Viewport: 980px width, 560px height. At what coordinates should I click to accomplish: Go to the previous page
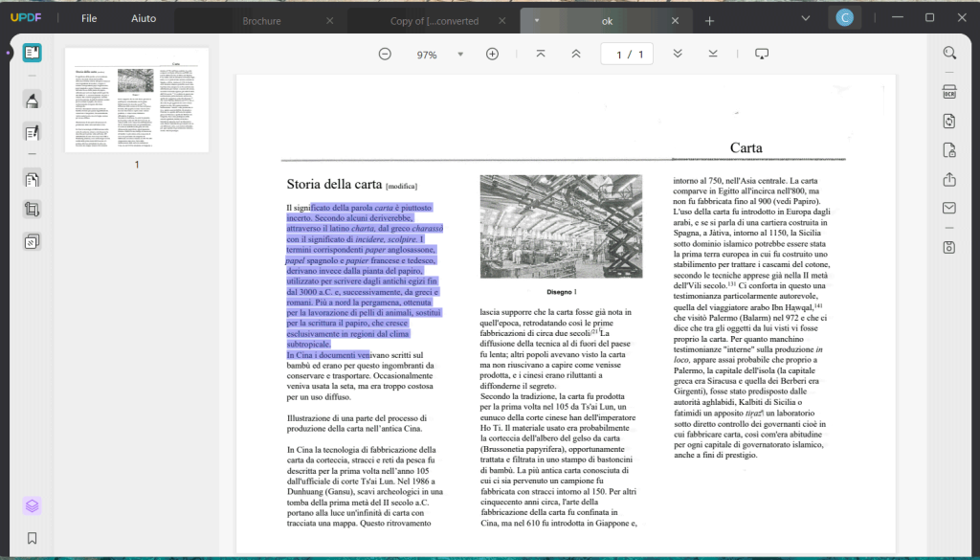pos(575,54)
